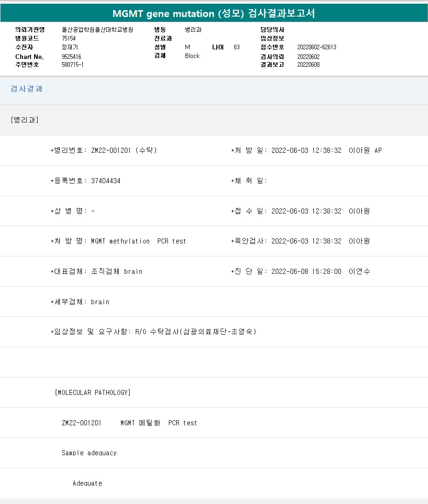The image size is (428, 504).
Task: Click prescription name 'MGMT methylation PCR test'
Action: (139, 241)
